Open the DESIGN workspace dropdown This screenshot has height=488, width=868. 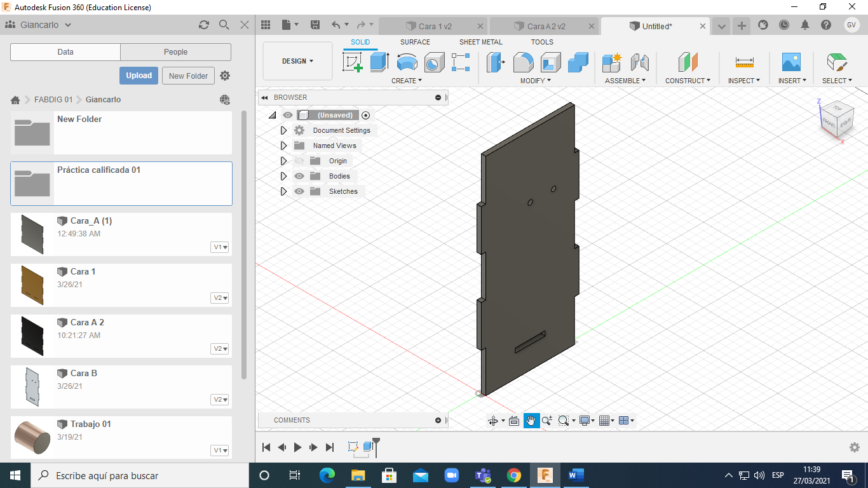point(297,61)
